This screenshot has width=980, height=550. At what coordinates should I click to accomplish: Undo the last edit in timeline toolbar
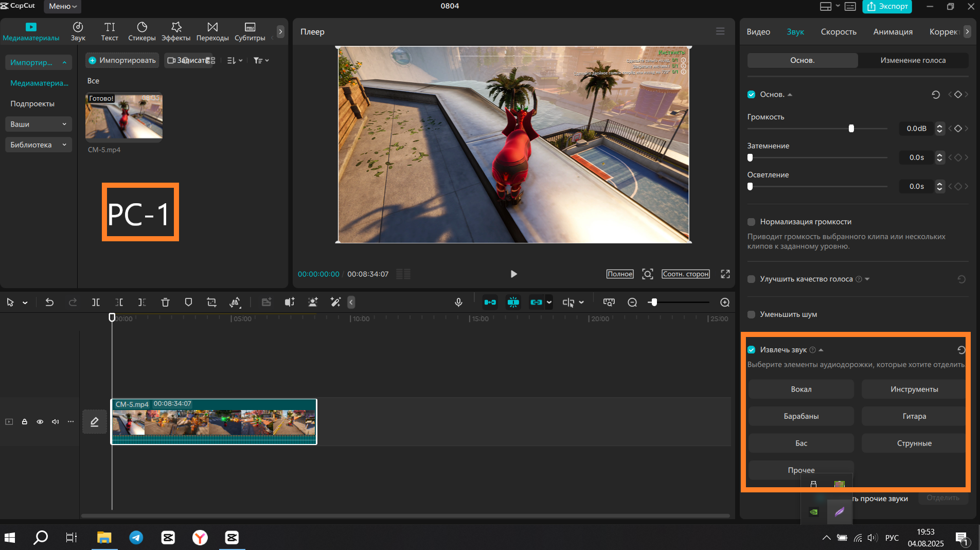(49, 303)
